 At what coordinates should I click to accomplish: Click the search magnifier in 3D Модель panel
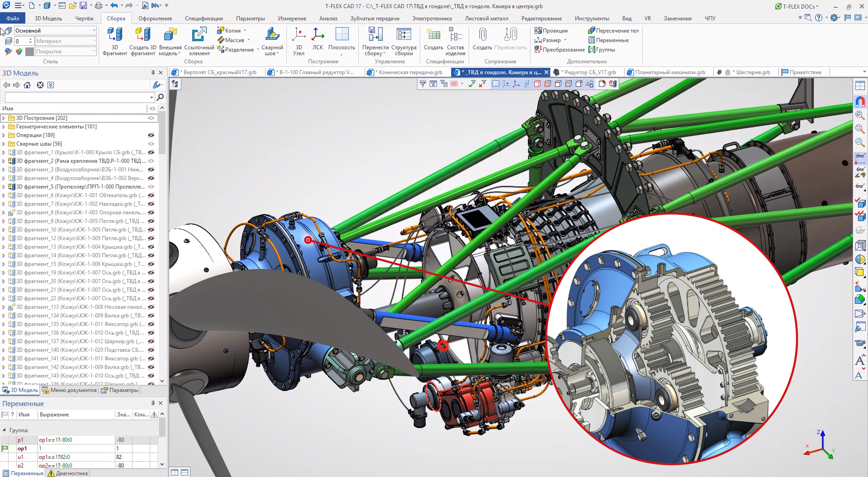tap(160, 97)
